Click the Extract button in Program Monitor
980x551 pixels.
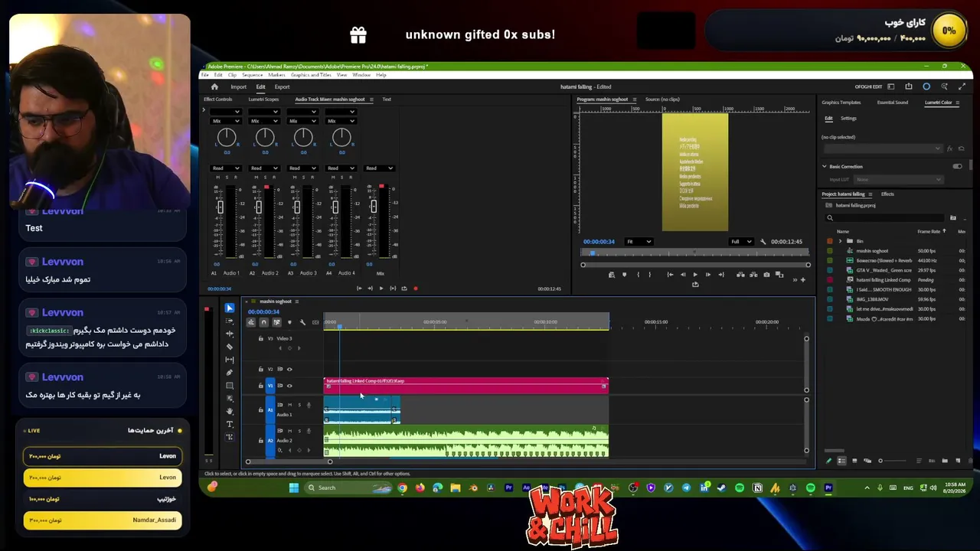(754, 275)
